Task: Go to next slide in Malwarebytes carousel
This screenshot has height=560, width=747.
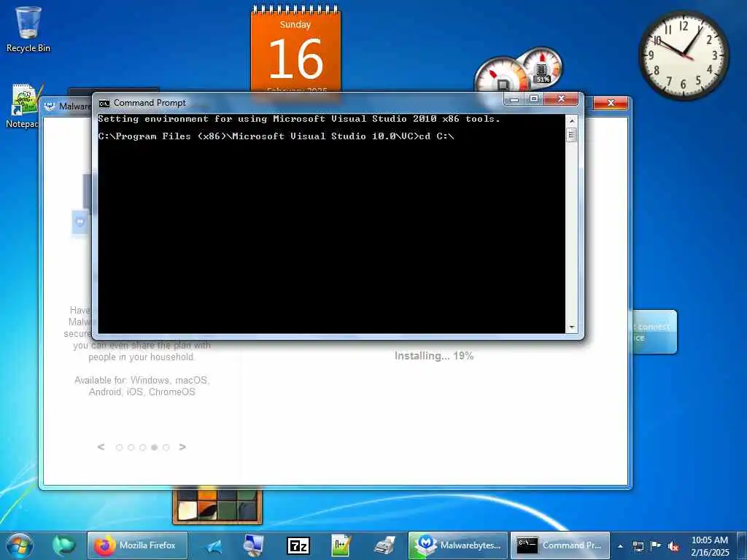Action: click(x=182, y=447)
